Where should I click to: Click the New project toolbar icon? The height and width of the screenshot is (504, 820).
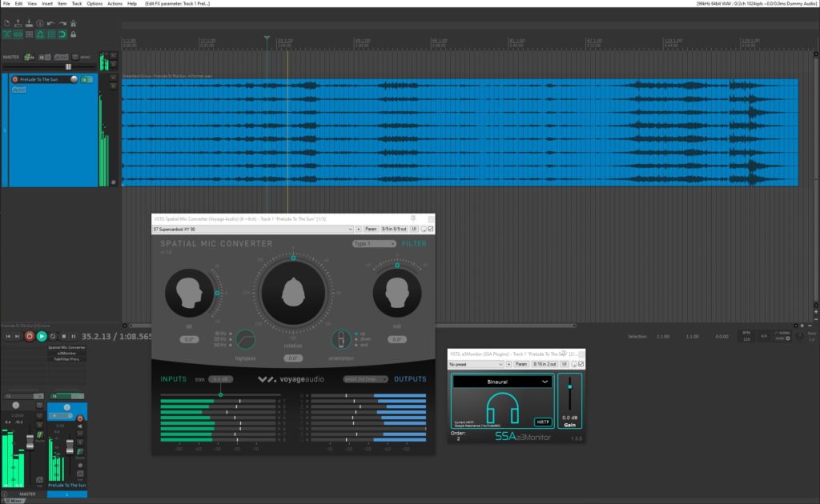point(6,23)
